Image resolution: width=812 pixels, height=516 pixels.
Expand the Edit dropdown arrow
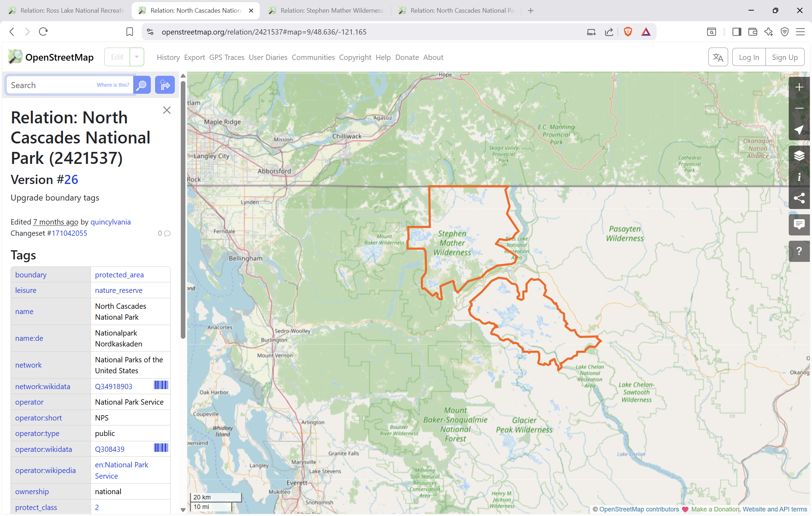(137, 57)
